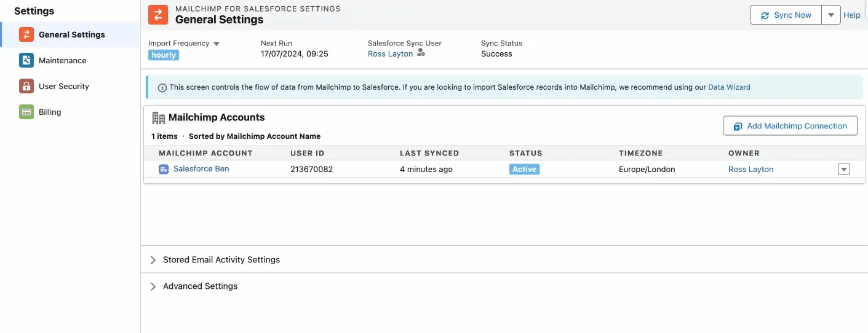Click the Owner column header
868x333 pixels.
(x=744, y=153)
